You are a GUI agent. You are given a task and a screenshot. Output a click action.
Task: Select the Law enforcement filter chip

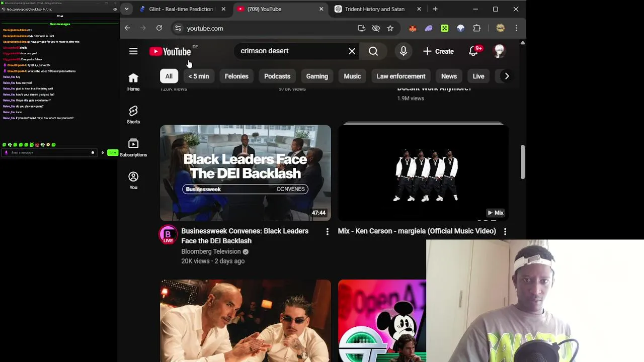pos(401,76)
